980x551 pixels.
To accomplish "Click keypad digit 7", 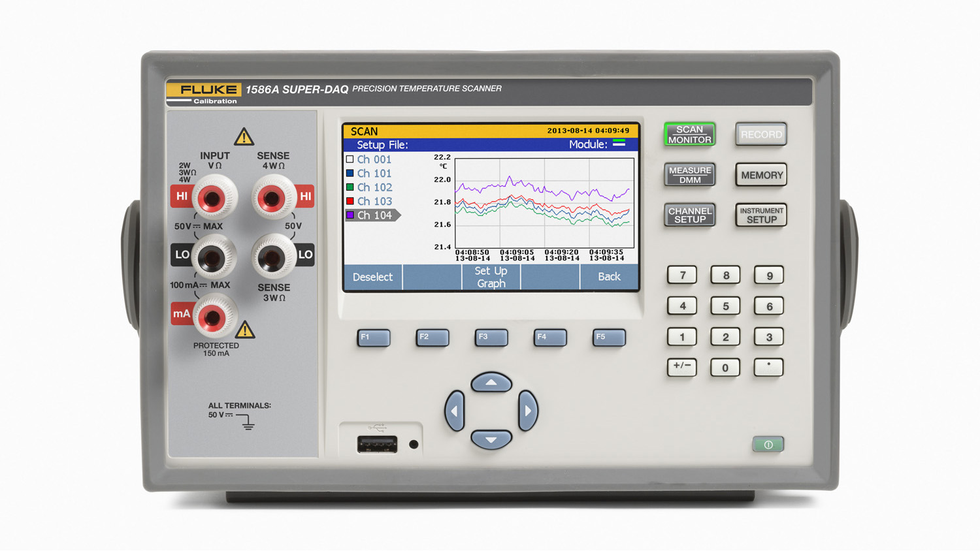I will (x=682, y=275).
